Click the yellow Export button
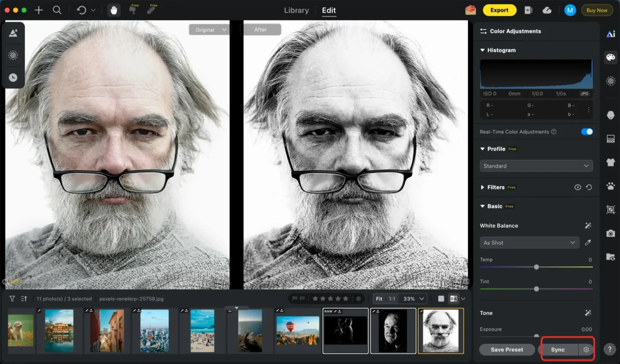620x364 pixels. [x=499, y=10]
